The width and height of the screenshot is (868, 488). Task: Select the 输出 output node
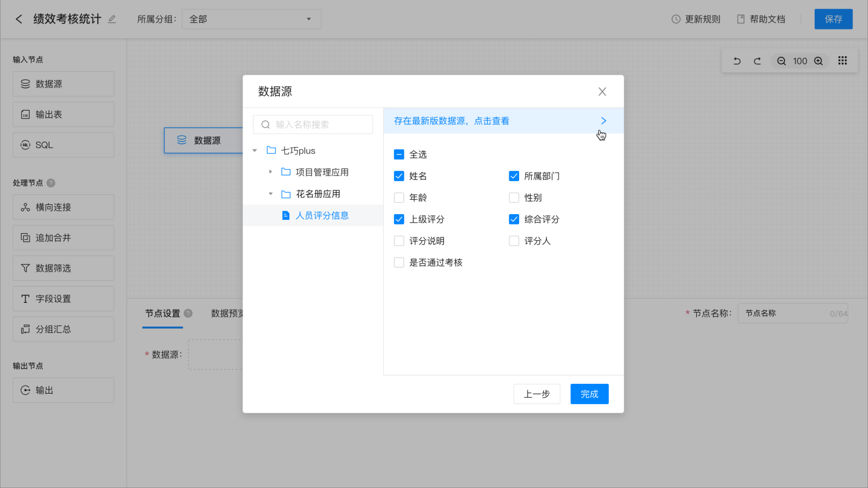coord(64,390)
